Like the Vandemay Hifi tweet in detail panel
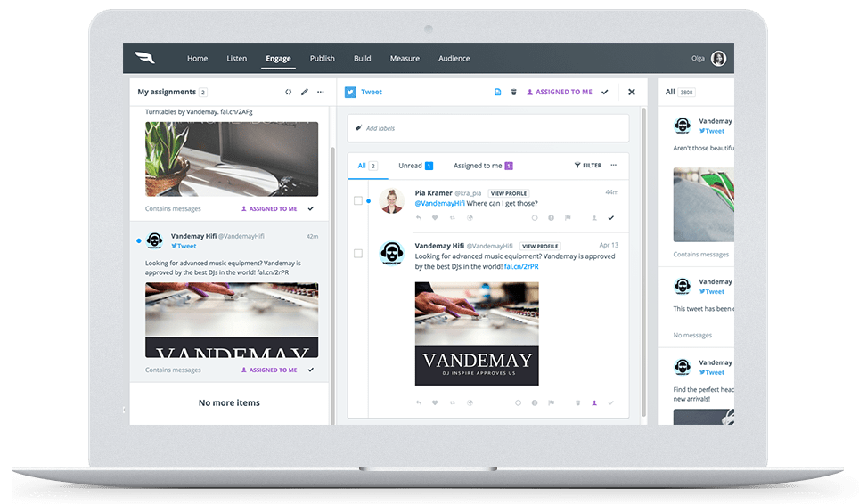The height and width of the screenshot is (504, 859). click(x=435, y=402)
